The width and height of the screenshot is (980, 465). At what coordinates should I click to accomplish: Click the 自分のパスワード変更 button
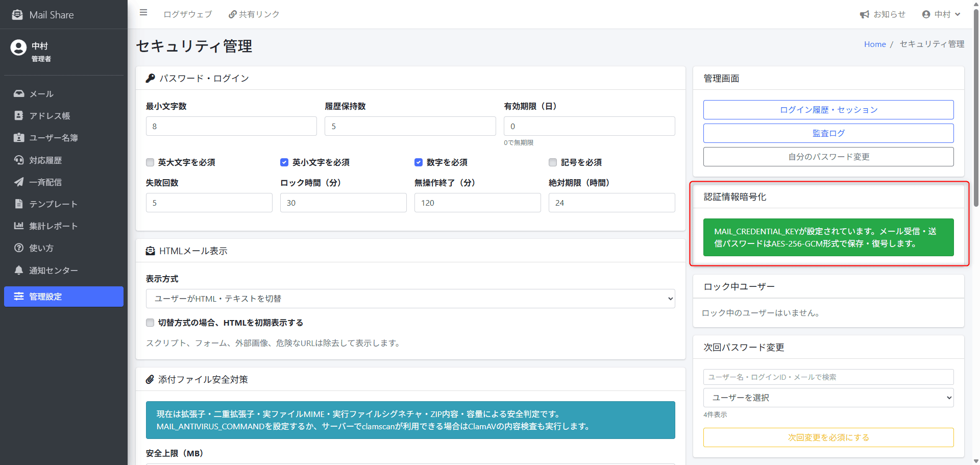pyautogui.click(x=828, y=157)
